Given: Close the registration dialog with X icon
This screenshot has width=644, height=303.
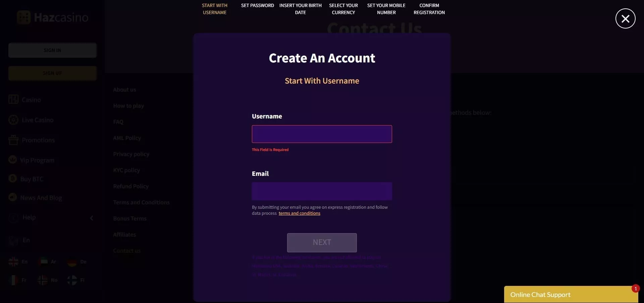Looking at the screenshot, I should (625, 18).
